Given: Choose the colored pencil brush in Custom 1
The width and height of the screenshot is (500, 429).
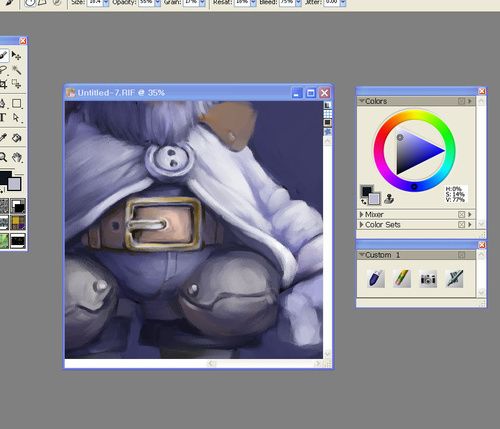Looking at the screenshot, I should (x=402, y=278).
